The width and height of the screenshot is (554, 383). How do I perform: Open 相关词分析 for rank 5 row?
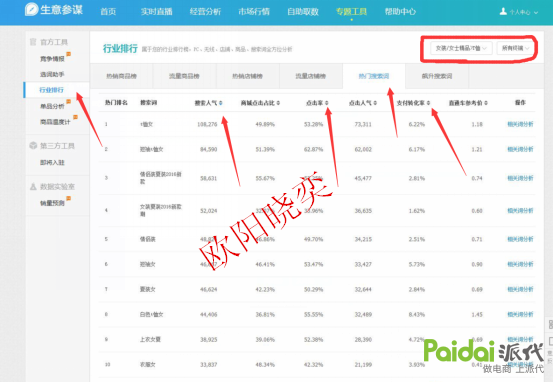pos(520,239)
